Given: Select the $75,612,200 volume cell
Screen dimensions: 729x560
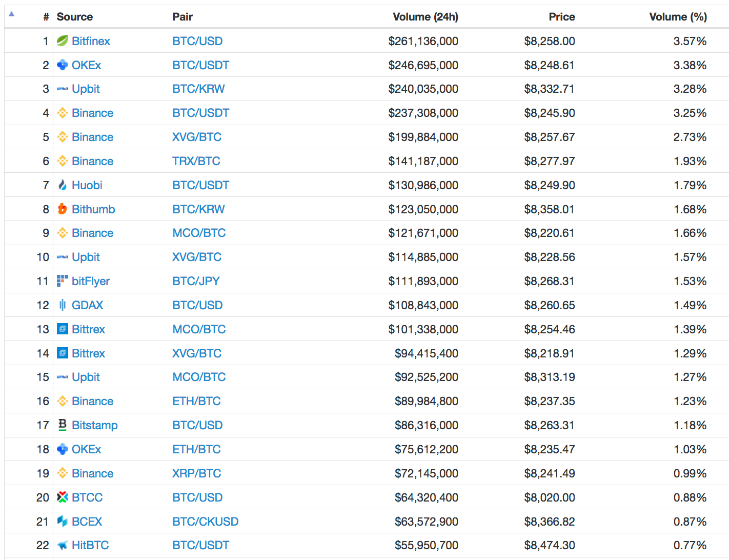Looking at the screenshot, I should click(x=426, y=449).
